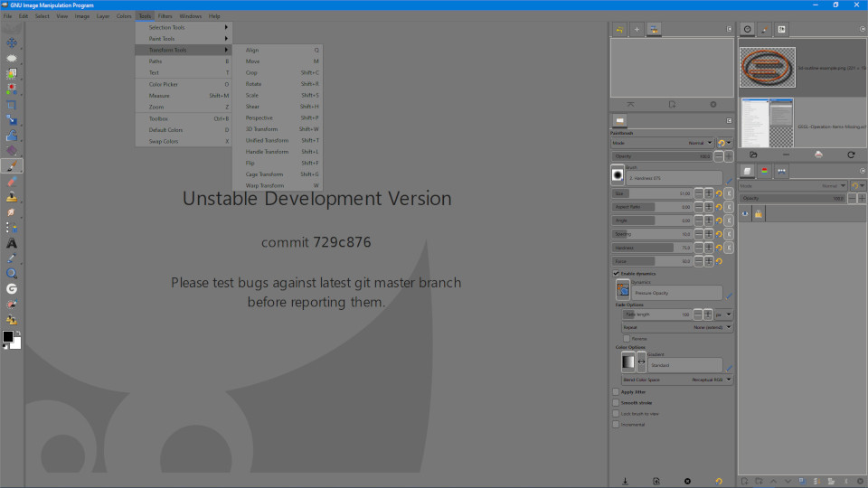Click the Hardness slider in tool options

[652, 248]
